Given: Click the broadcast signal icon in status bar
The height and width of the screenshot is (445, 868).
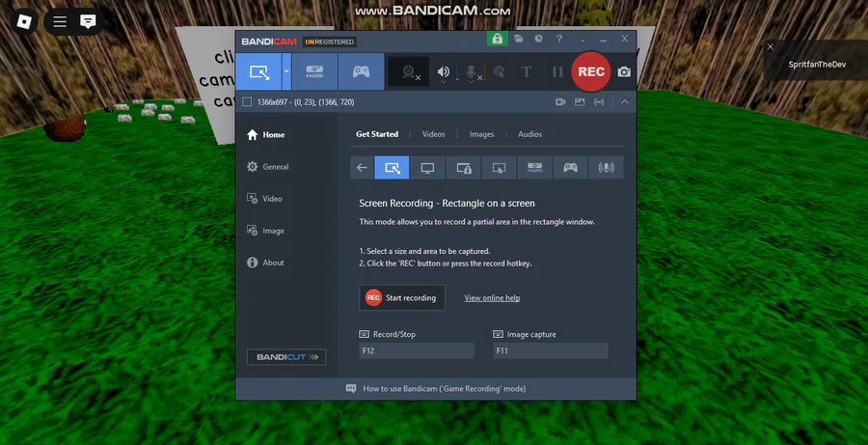Looking at the screenshot, I should 598,102.
